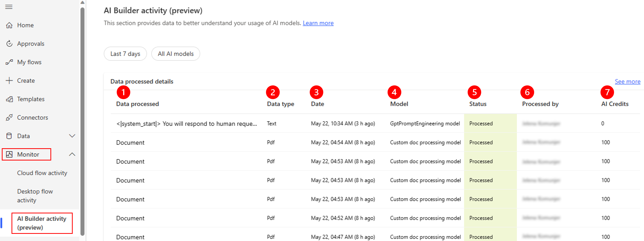644x241 pixels.
Task: Click the GptPromptEngineering model row
Action: [425, 123]
